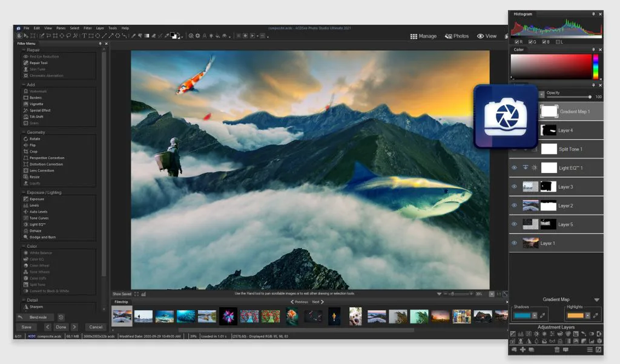
Task: Open the Edit menu
Action: click(x=37, y=28)
